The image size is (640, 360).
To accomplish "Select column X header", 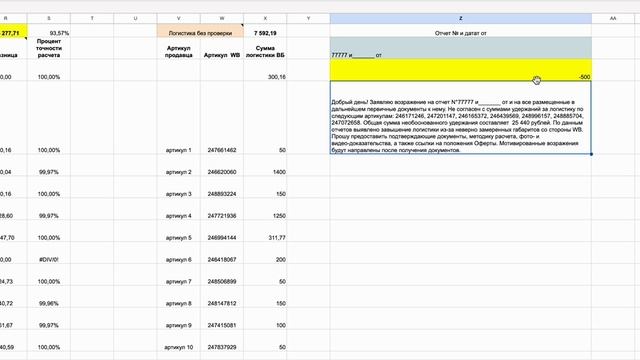I will pyautogui.click(x=265, y=18).
